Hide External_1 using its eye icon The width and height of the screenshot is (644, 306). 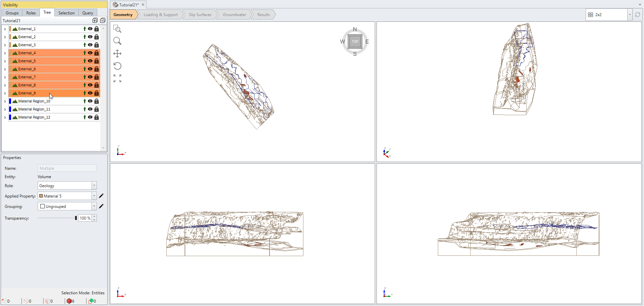[x=90, y=29]
